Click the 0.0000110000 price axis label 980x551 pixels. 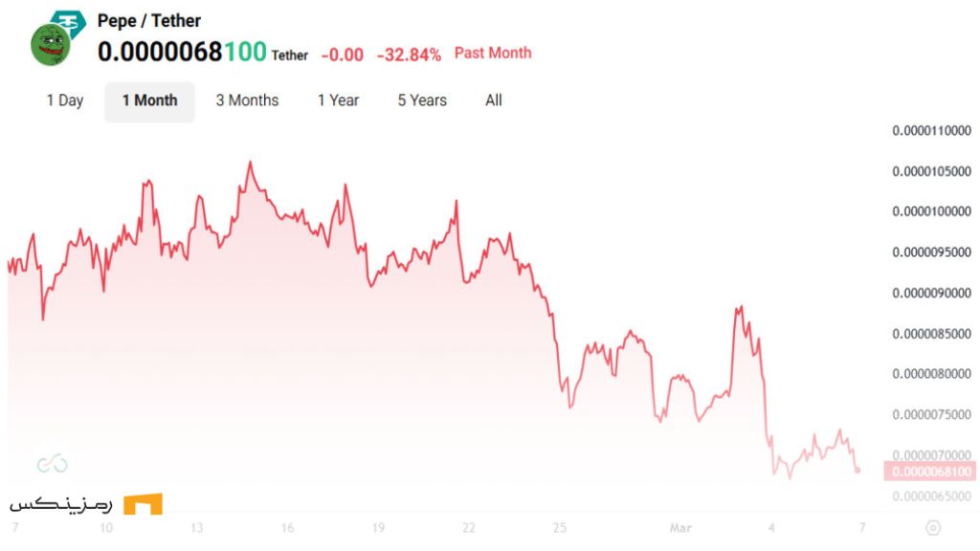pos(931,131)
